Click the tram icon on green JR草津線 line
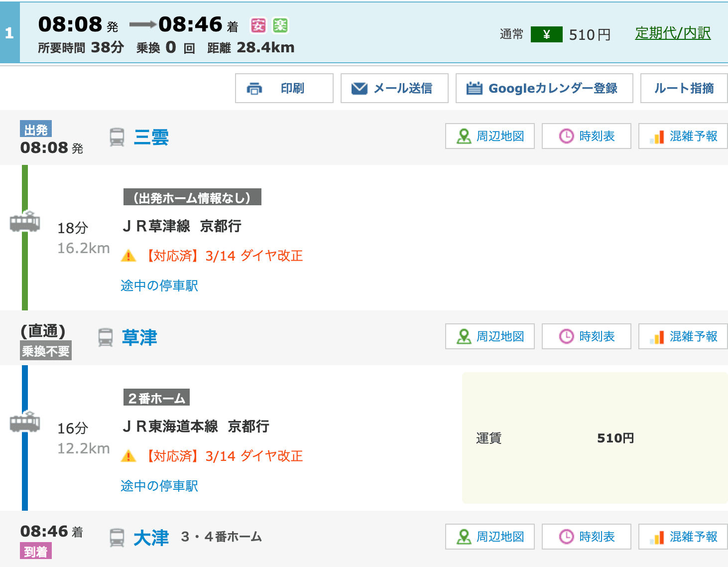 click(25, 221)
